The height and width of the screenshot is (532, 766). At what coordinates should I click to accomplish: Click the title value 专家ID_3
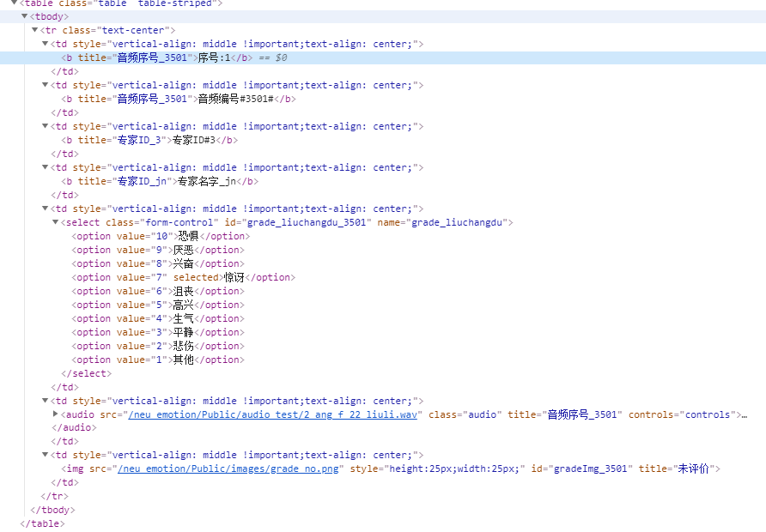click(139, 140)
